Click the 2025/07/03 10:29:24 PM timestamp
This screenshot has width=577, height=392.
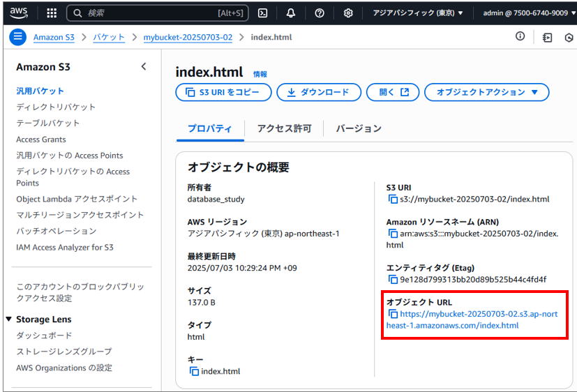click(x=242, y=268)
